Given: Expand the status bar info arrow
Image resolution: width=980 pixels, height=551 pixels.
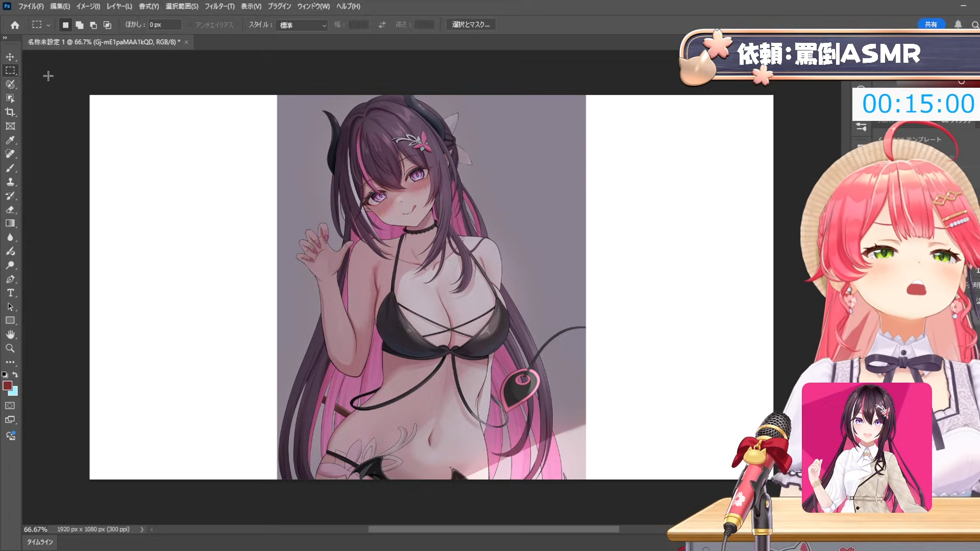Looking at the screenshot, I should coord(142,530).
